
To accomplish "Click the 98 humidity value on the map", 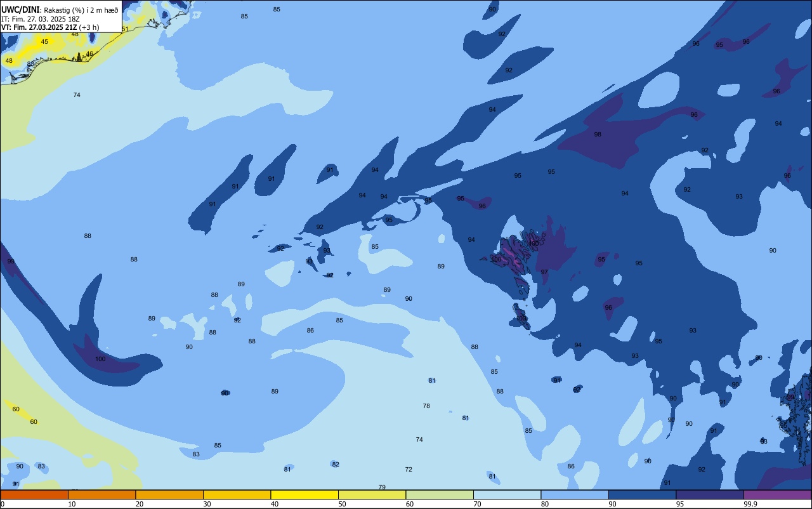I will tap(598, 135).
